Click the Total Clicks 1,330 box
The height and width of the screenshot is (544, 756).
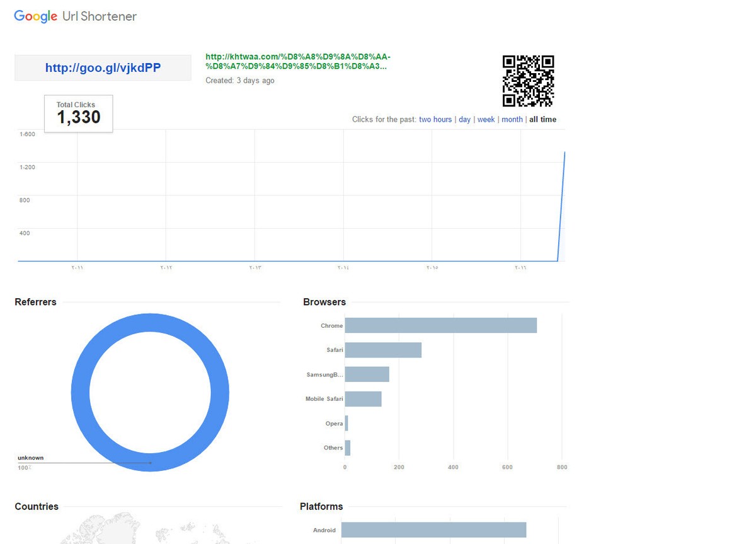tap(79, 114)
